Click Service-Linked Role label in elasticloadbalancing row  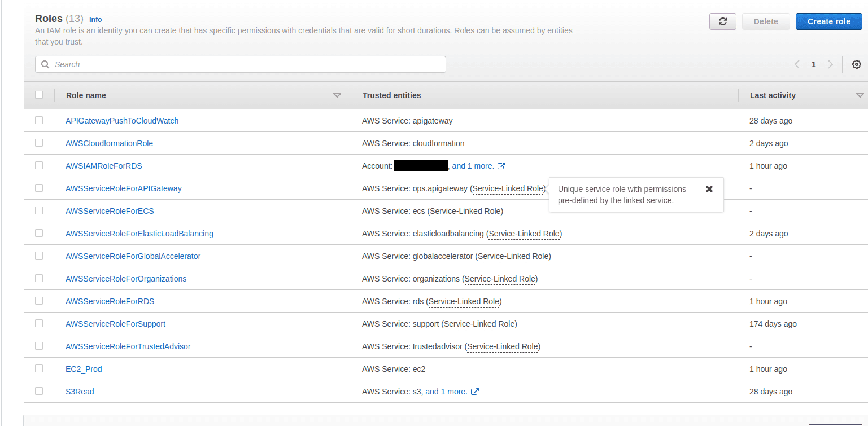[524, 234]
